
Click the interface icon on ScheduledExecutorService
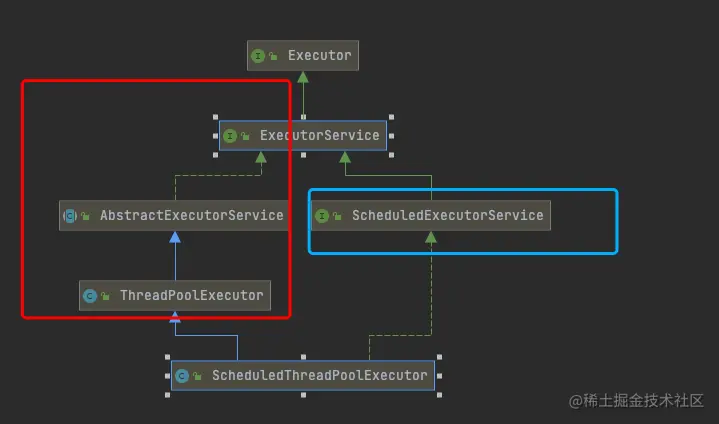click(x=322, y=216)
